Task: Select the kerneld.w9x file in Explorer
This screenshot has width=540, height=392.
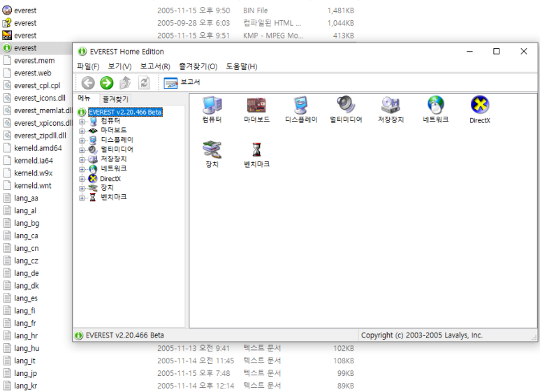Action: click(x=33, y=173)
